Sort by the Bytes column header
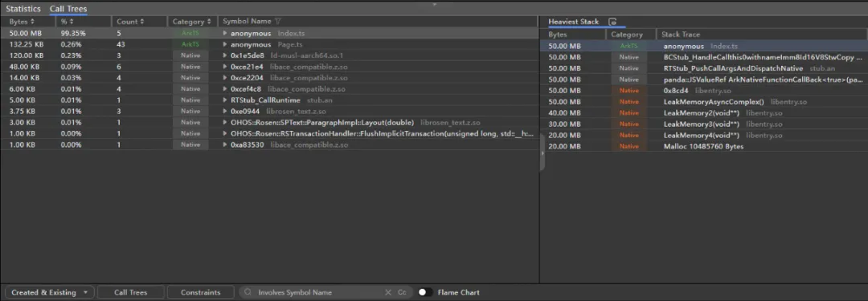Screen dimensions: 868x301 tap(22, 22)
